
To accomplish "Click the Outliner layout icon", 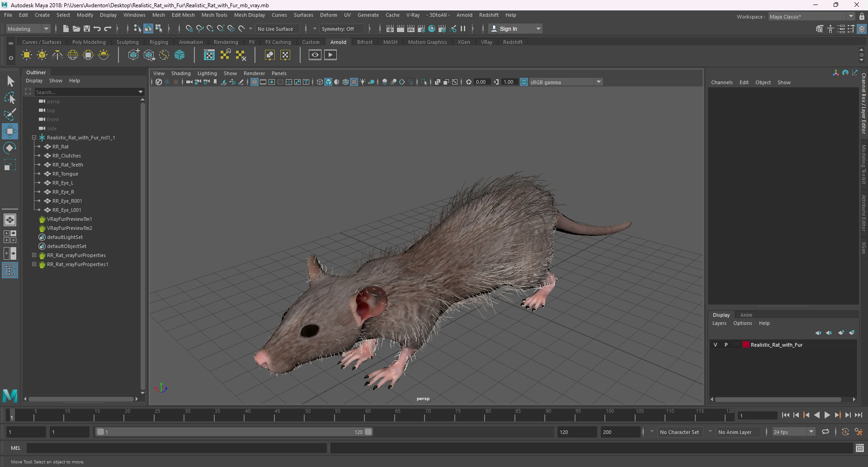I will click(9, 271).
